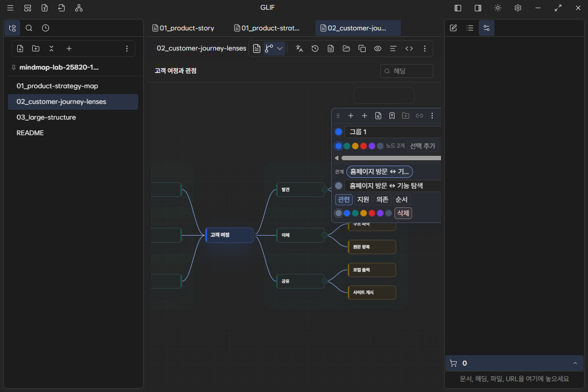588x392 pixels.
Task: Collapse all folders in file tree
Action: (51, 49)
